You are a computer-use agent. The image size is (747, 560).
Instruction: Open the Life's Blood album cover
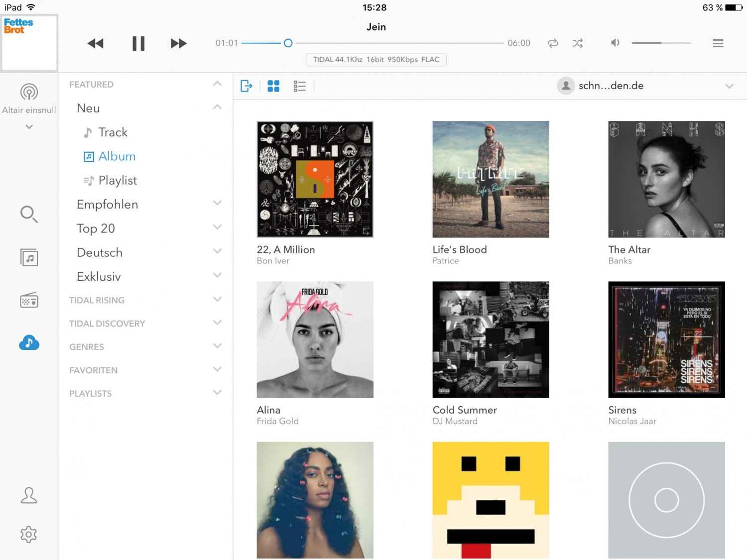click(x=491, y=179)
